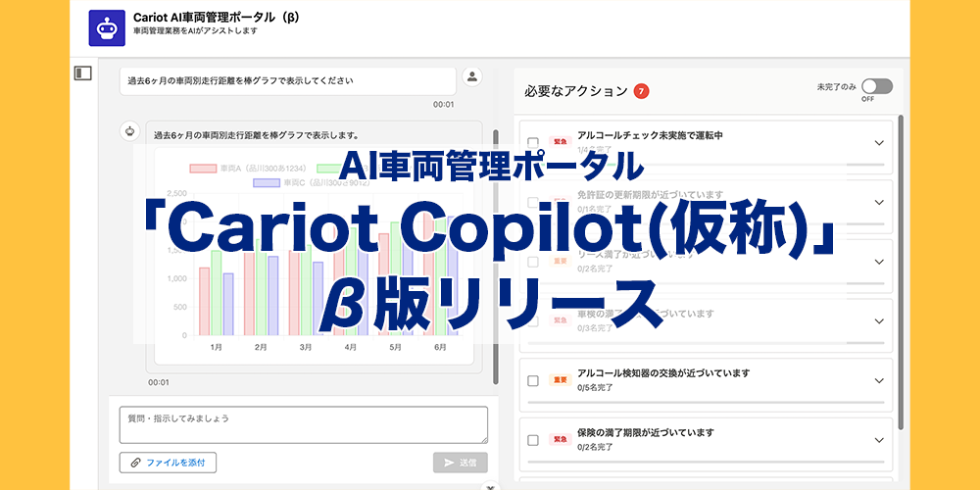Click the 保険の満了期限 progress bar

707,462
